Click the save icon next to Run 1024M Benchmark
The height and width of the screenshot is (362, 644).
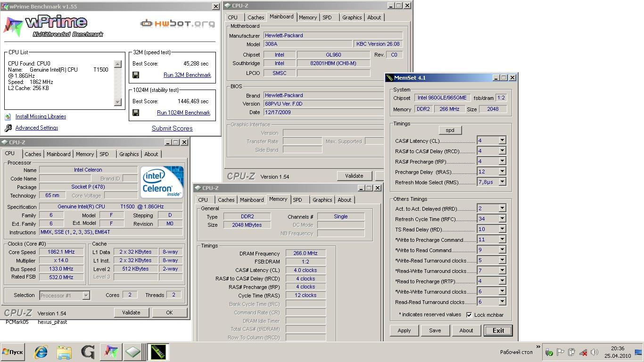[136, 113]
